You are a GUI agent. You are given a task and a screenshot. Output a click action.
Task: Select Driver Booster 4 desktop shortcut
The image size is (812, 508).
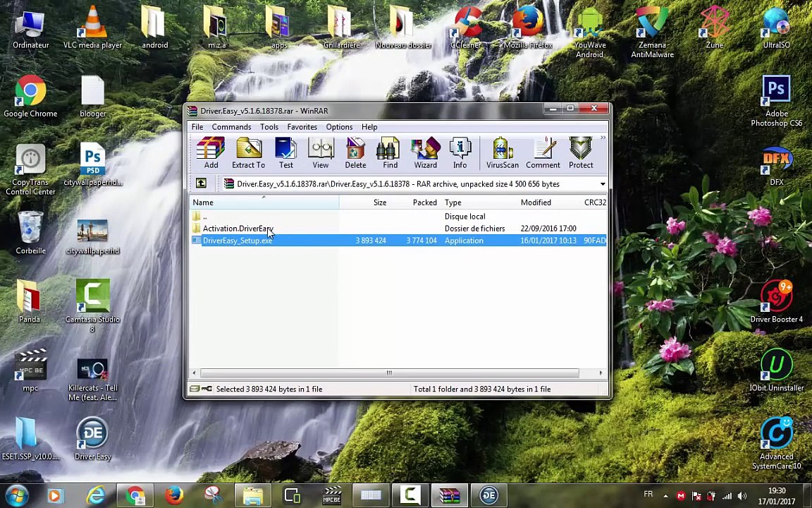point(776,302)
